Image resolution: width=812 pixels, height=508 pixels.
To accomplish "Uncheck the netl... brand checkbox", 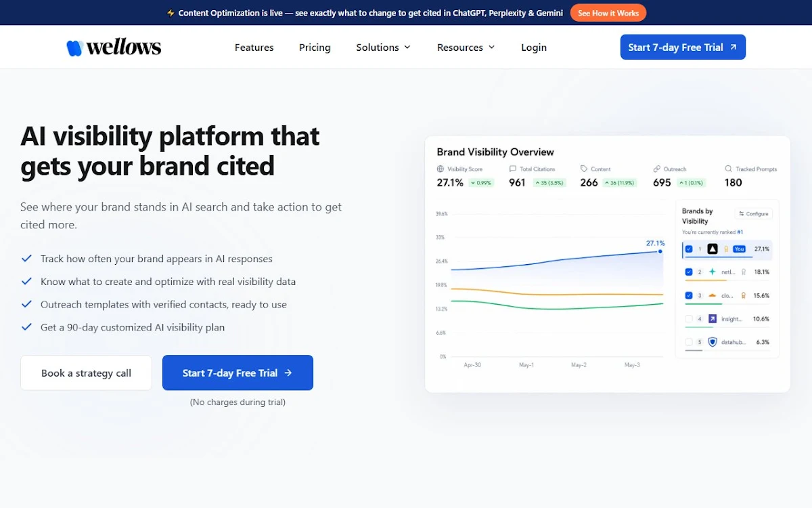I will tap(689, 272).
